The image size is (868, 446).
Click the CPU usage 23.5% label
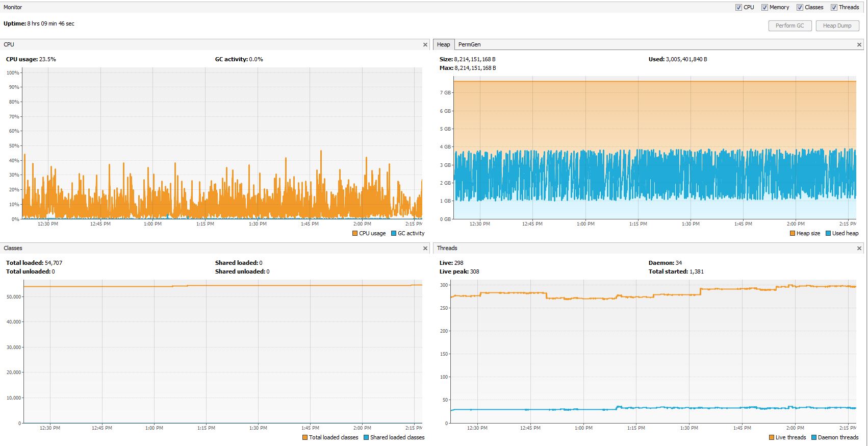(x=31, y=59)
